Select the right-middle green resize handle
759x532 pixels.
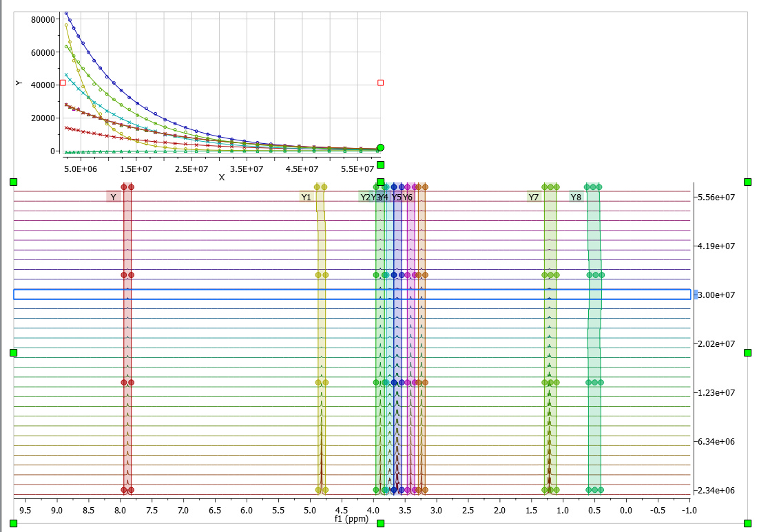748,352
